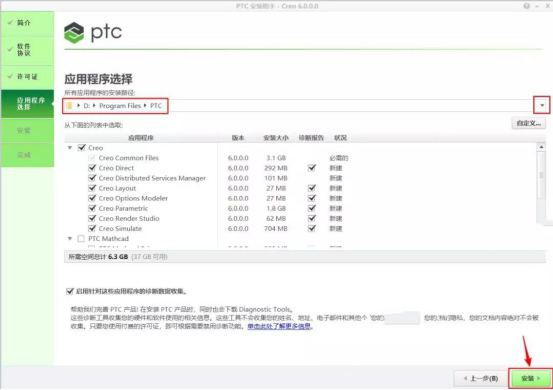The width and height of the screenshot is (553, 390).
Task: Click the PTC path segment
Action: (x=156, y=106)
